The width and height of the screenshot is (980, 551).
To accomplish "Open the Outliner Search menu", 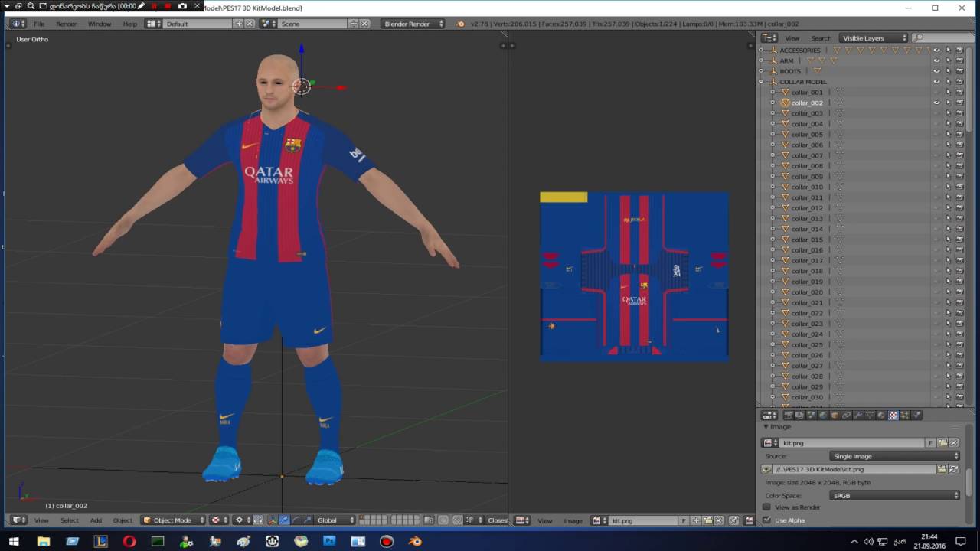I will pyautogui.click(x=821, y=37).
